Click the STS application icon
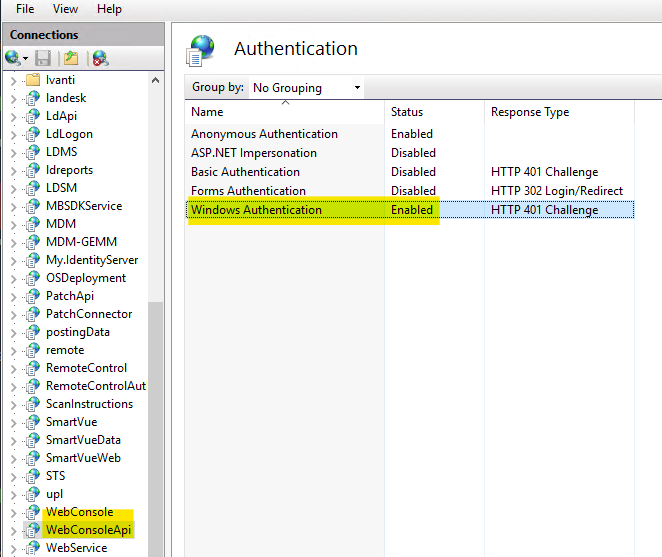662x557 pixels. pyautogui.click(x=33, y=476)
